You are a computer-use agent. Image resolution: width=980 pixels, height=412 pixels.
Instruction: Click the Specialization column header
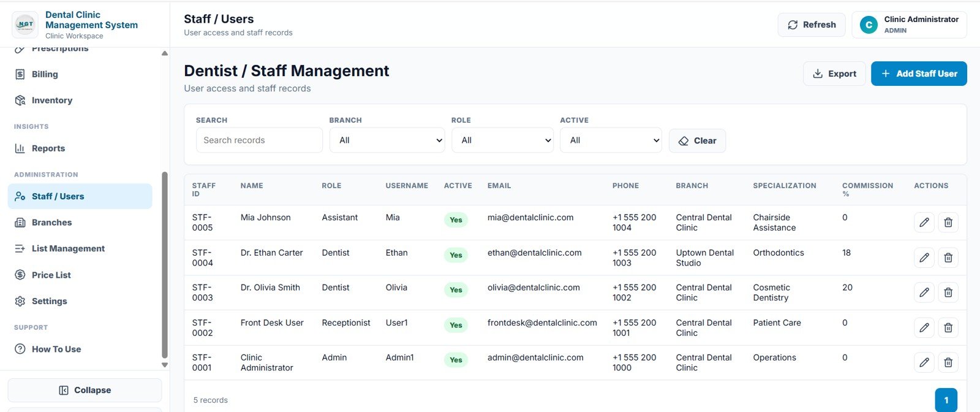[785, 186]
